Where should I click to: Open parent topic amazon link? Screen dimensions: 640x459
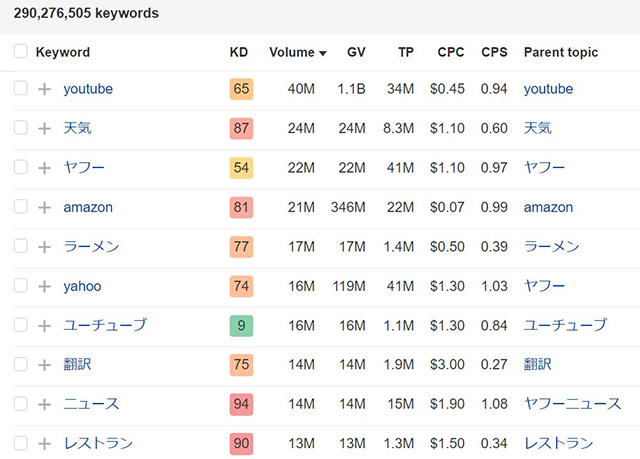point(548,207)
